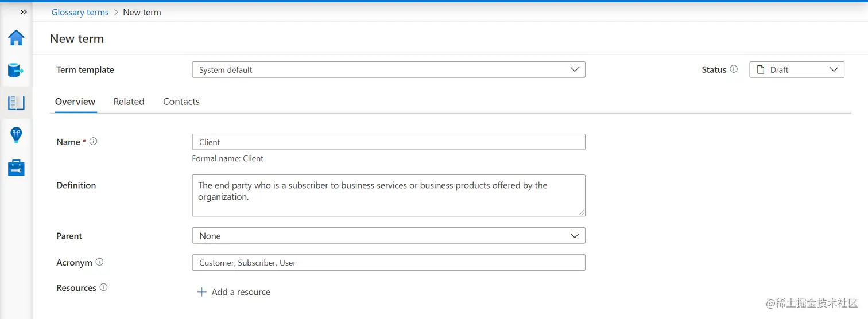This screenshot has width=868, height=319.
Task: Click the Name input field
Action: click(x=388, y=142)
